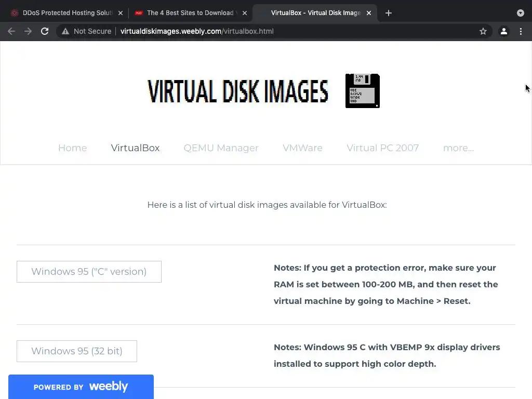Click the Powered by Weebly banner
Viewport: 532px width, 399px height.
point(81,387)
